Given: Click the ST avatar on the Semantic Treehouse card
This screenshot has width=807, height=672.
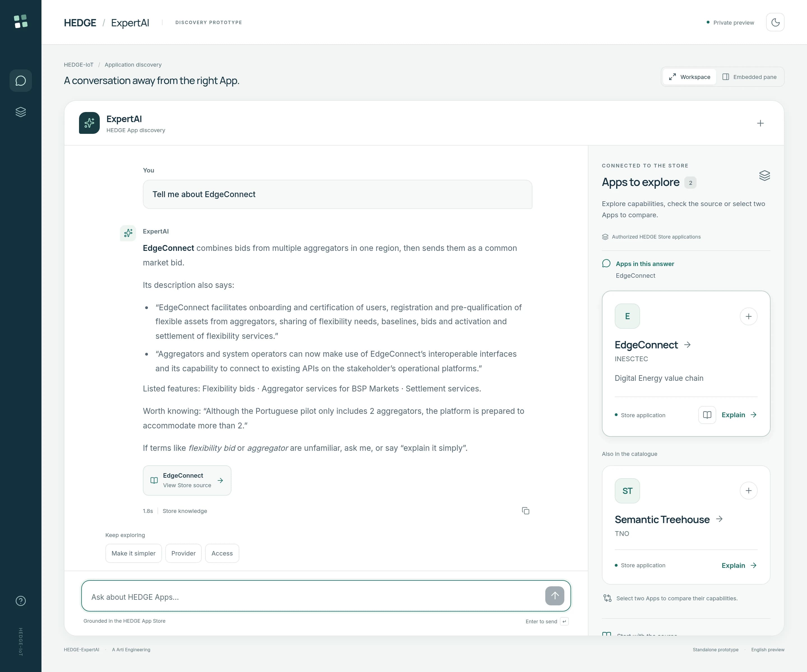Looking at the screenshot, I should coord(627,491).
